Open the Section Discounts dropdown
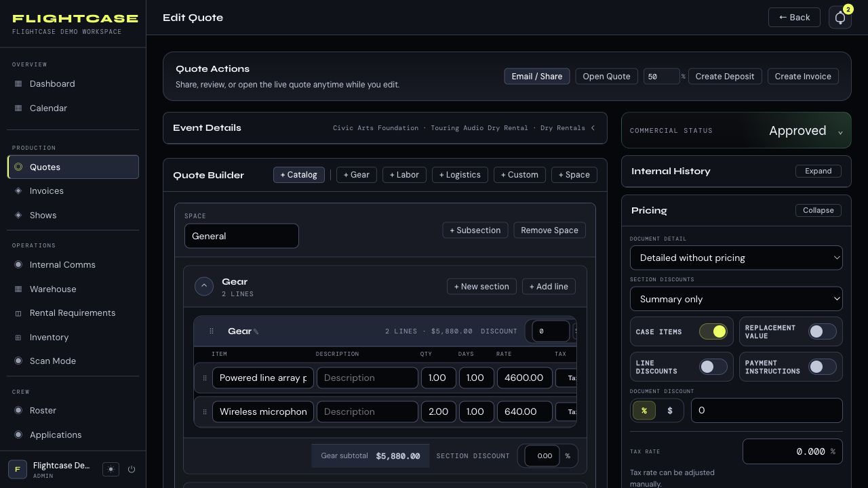This screenshot has height=488, width=868. coord(736,299)
